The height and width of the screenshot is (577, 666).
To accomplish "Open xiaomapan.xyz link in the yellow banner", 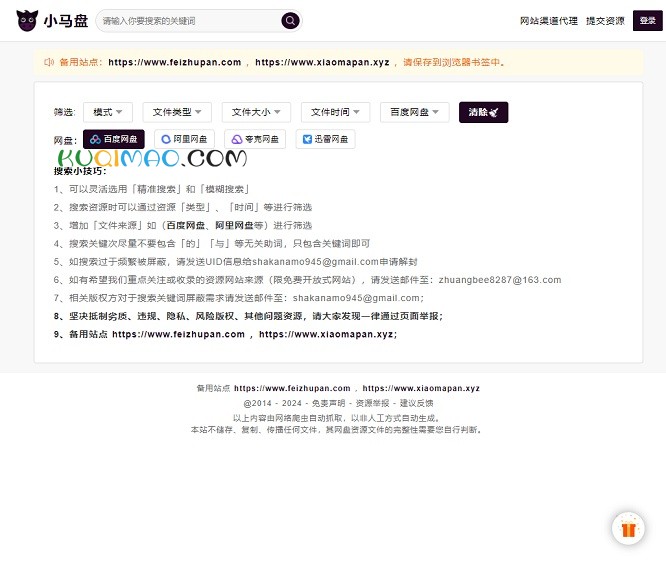I will coord(322,62).
